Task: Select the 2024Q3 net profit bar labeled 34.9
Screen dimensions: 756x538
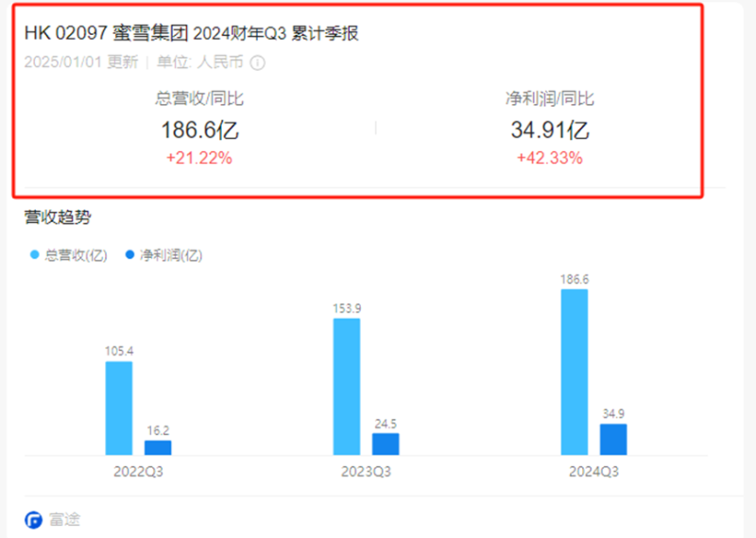Action: click(x=613, y=439)
